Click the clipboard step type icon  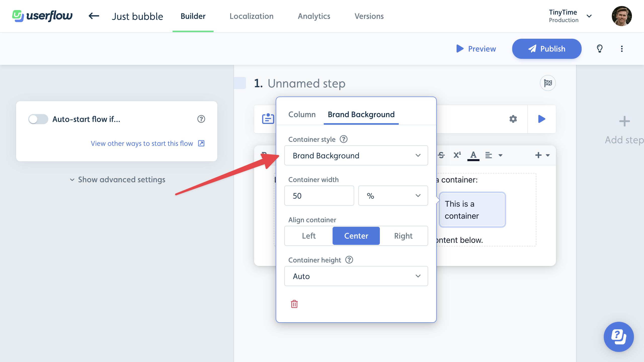[268, 119]
